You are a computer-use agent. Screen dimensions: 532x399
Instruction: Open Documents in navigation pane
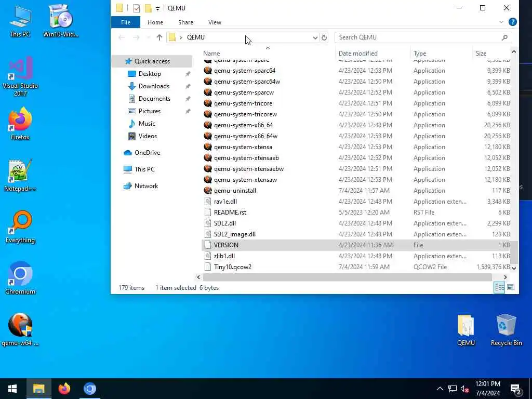tap(154, 99)
